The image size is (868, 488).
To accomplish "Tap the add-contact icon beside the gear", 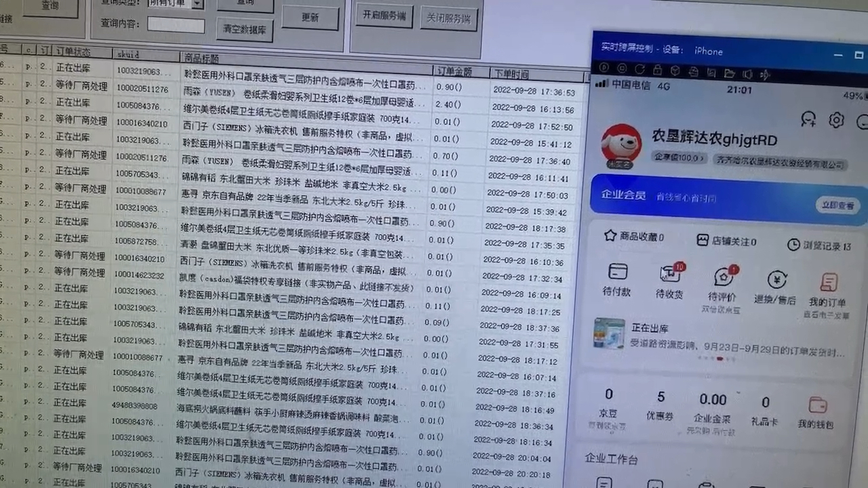I will click(x=808, y=119).
